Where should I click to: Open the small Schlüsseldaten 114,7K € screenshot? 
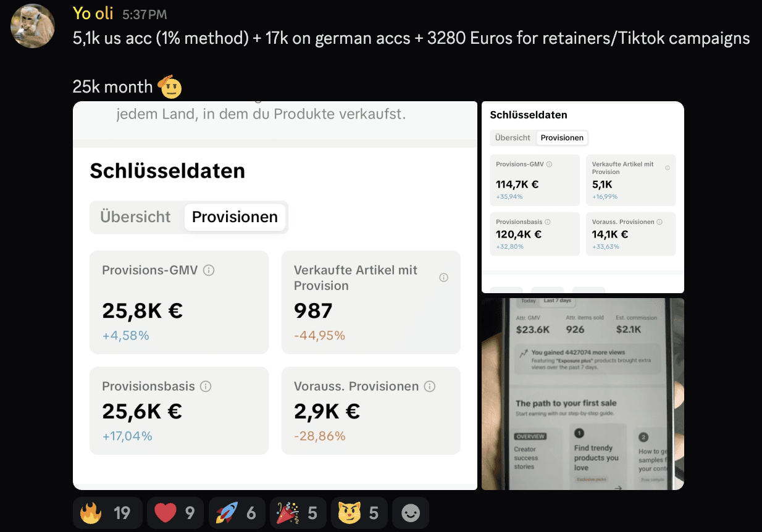tap(583, 197)
